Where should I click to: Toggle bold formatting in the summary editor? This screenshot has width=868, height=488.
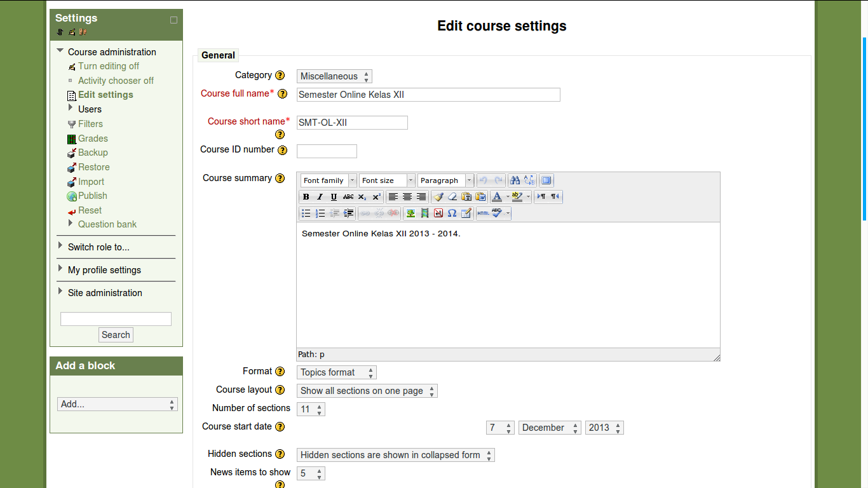point(306,196)
